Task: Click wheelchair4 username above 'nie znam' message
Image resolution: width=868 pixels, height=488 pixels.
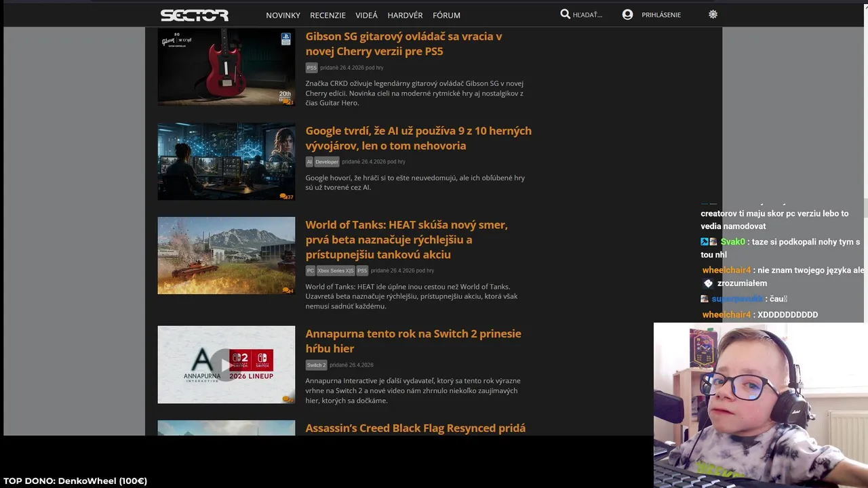Action: (726, 270)
